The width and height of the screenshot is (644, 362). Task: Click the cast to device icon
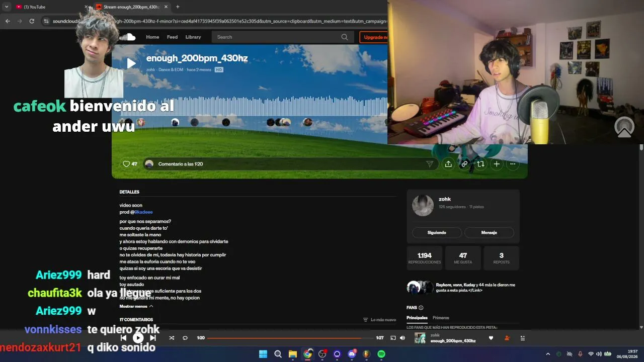393,338
